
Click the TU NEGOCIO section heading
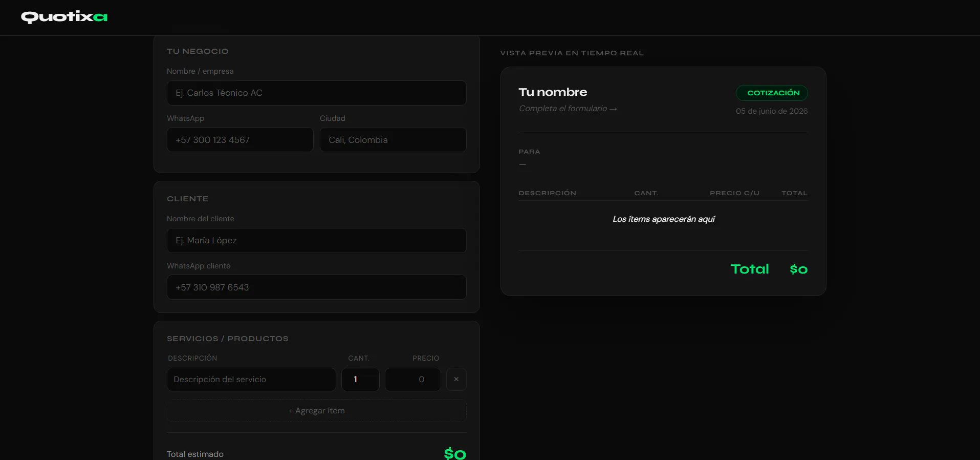click(x=198, y=51)
